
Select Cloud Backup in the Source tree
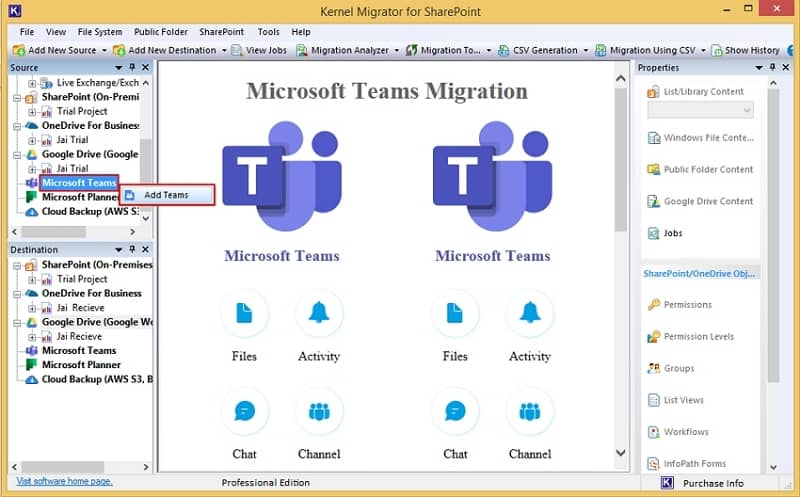tap(90, 211)
